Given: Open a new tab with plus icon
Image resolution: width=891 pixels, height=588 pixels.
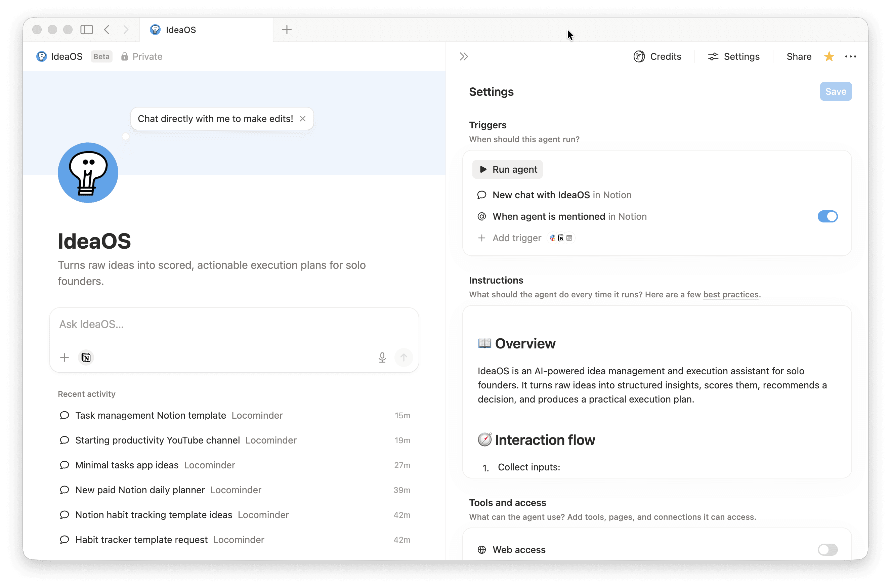Looking at the screenshot, I should 287,30.
